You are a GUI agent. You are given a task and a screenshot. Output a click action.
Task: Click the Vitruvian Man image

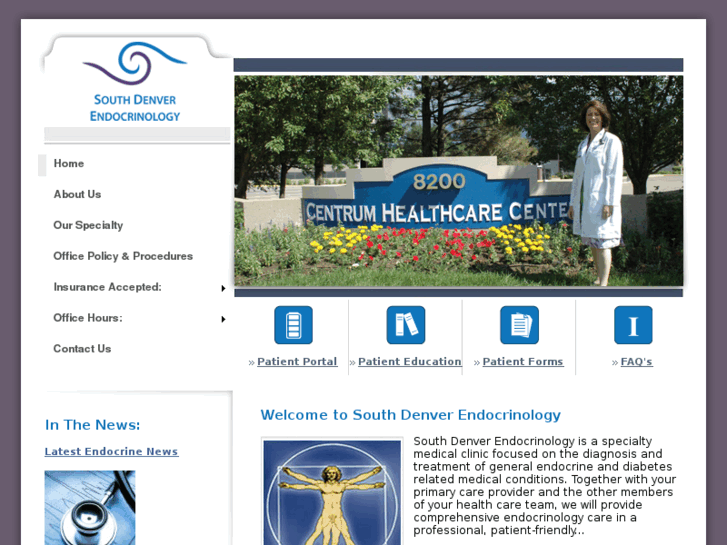coord(332,492)
